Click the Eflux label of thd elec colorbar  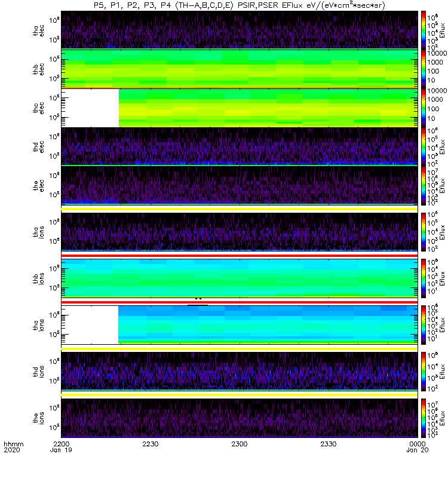pos(442,146)
